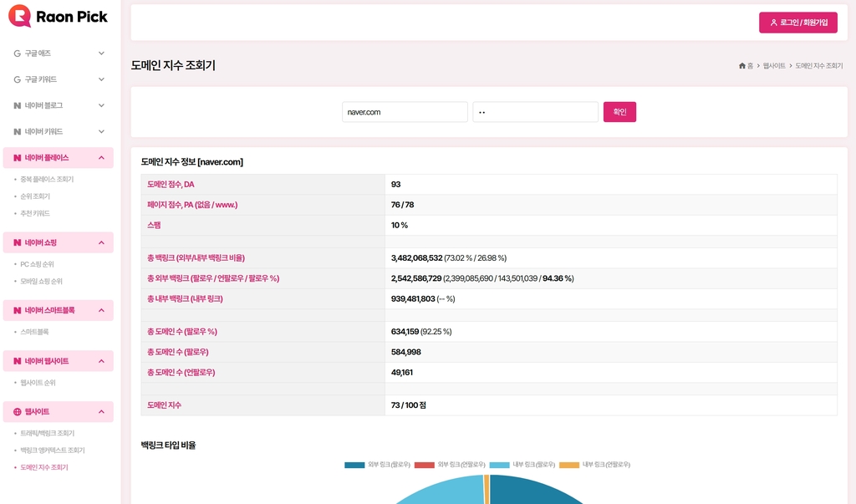Screen dimensions: 856x504
Task: Open 모바일 쇼핑 순위 menu item
Action: click(42, 281)
